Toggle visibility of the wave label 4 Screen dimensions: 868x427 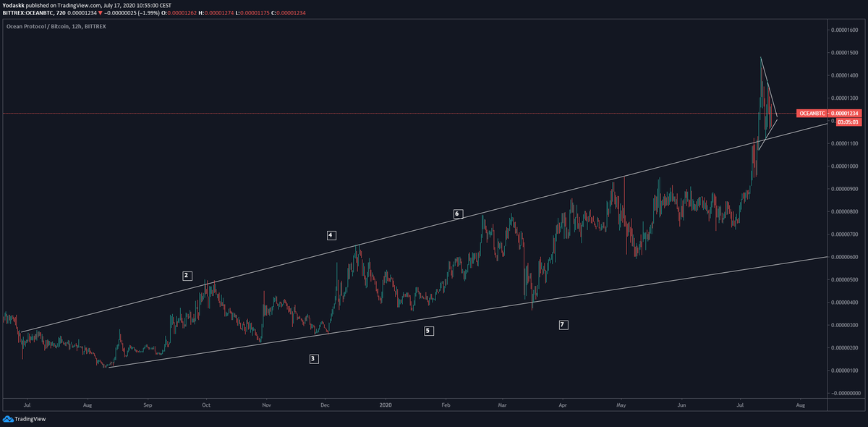pos(331,234)
